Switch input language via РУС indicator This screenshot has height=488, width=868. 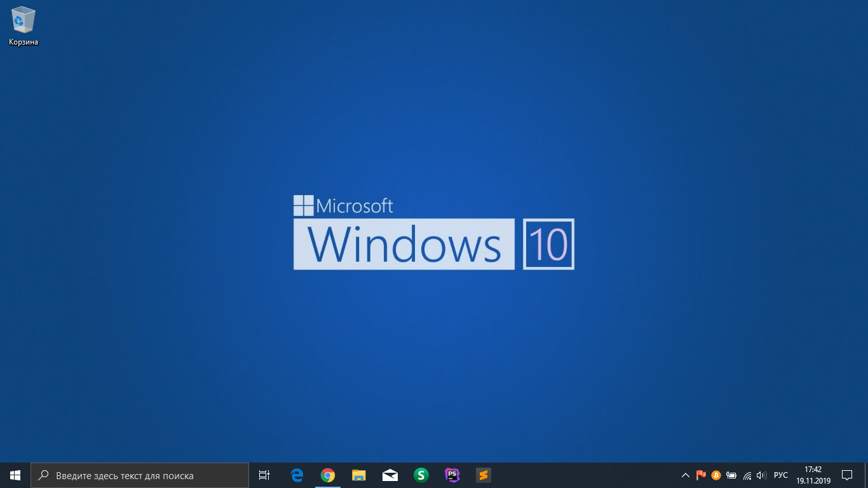(x=781, y=475)
